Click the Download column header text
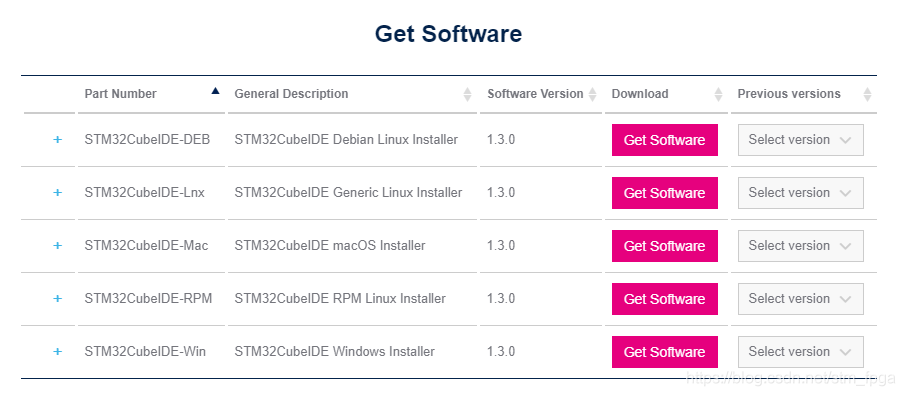 click(640, 94)
